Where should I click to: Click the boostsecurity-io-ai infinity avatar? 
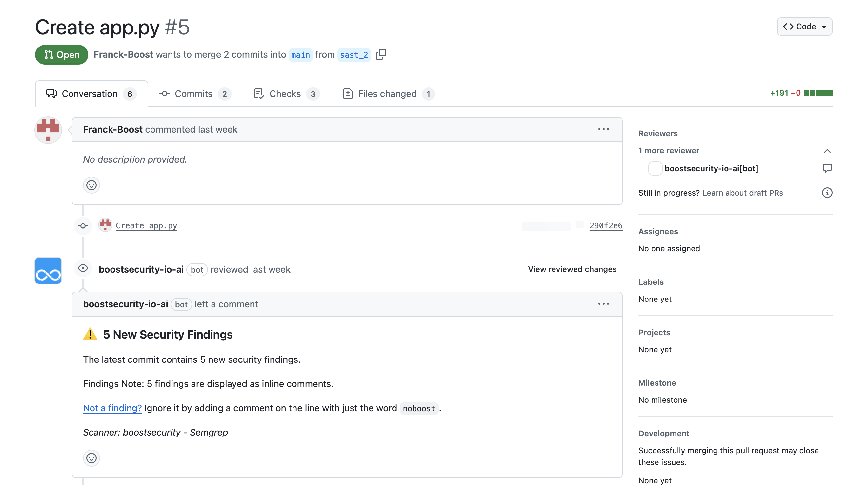click(48, 271)
